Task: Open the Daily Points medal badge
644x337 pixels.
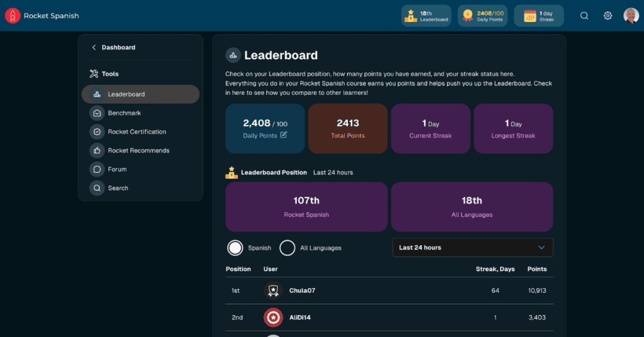Action: pos(482,16)
